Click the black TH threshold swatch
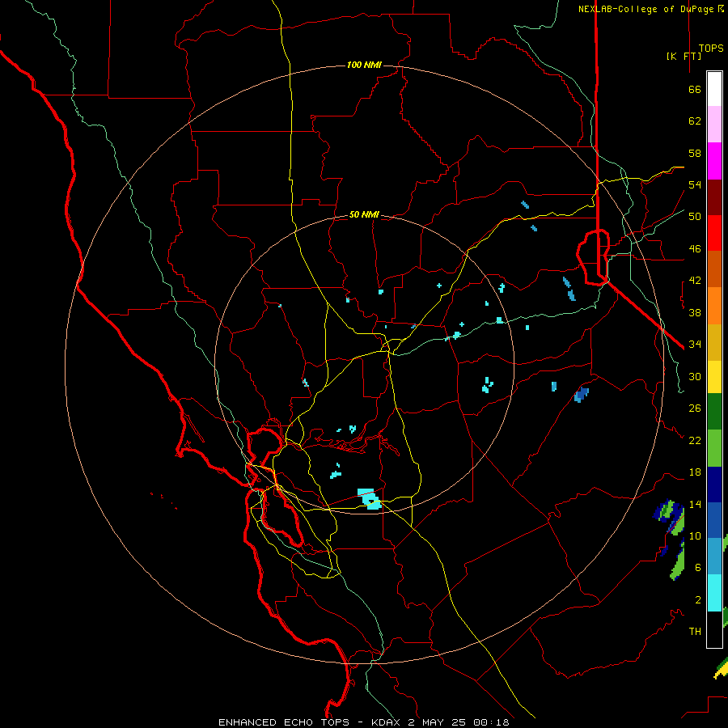728x728 pixels. coord(714,629)
